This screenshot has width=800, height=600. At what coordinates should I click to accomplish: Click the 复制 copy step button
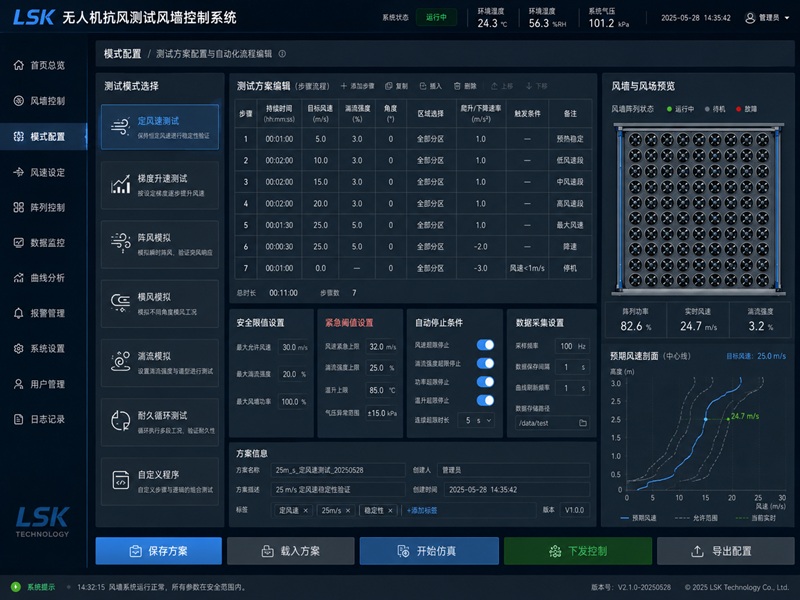[396, 86]
